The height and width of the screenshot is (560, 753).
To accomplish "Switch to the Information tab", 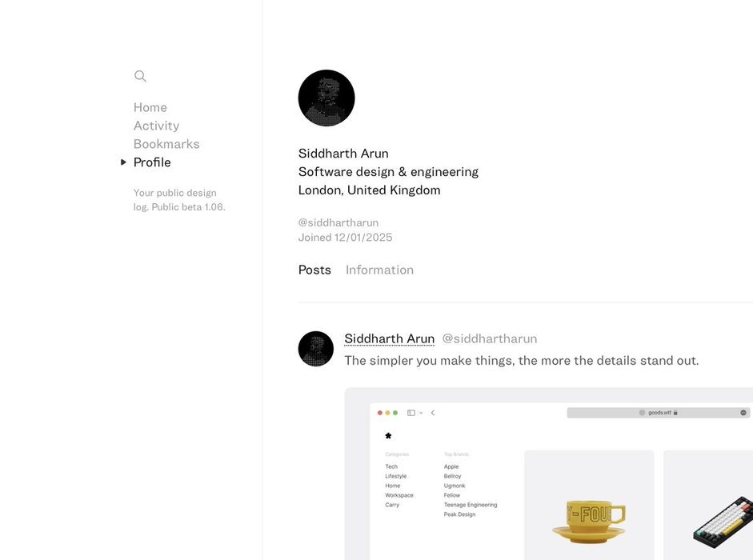I will (x=379, y=270).
